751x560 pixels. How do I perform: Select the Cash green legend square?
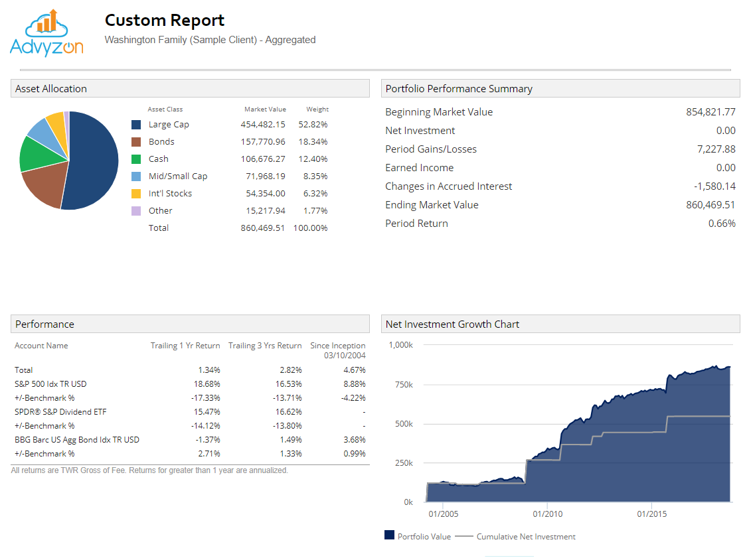(x=137, y=159)
